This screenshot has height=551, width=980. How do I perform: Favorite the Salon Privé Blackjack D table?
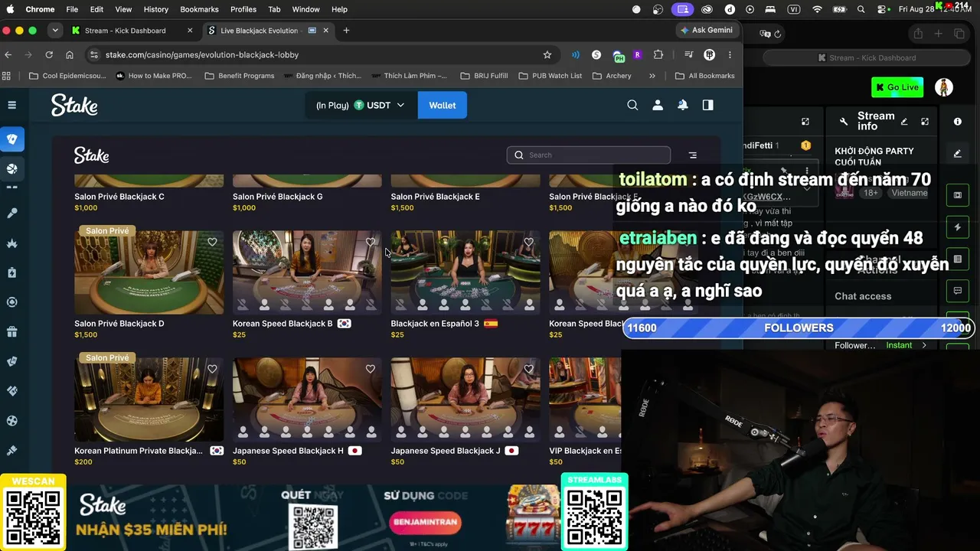click(212, 242)
